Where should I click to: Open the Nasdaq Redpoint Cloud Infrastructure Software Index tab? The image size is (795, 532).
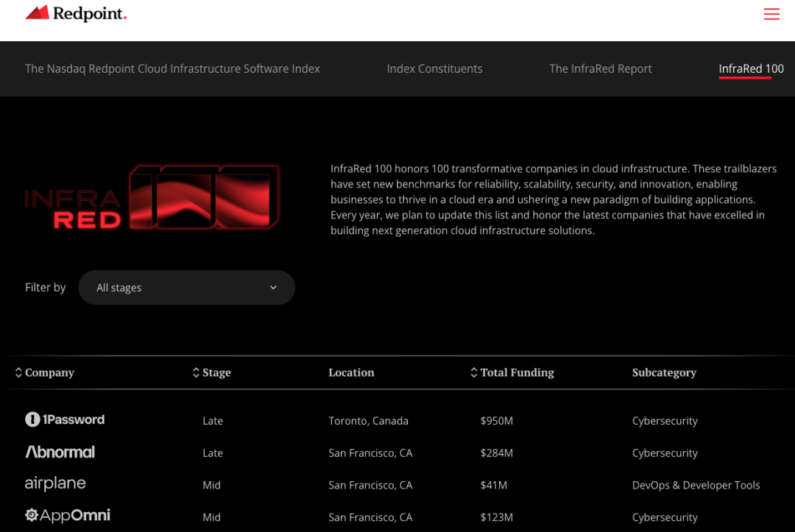point(172,69)
